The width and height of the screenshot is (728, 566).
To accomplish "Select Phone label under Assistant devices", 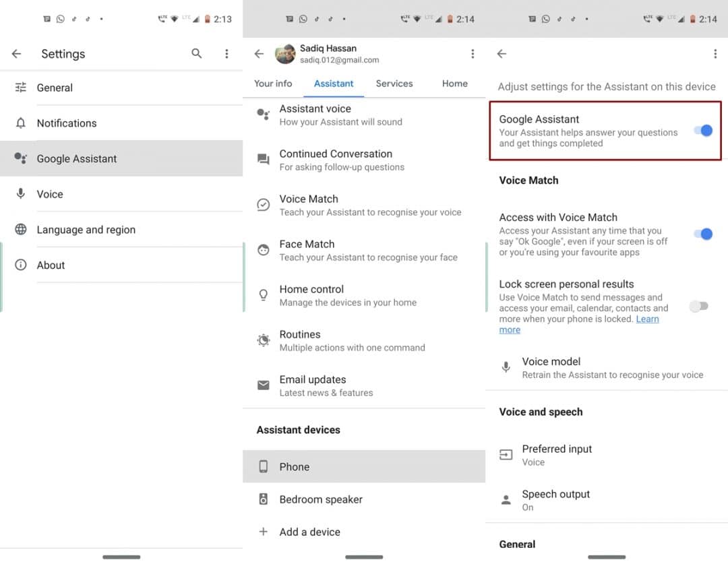I will pos(295,467).
